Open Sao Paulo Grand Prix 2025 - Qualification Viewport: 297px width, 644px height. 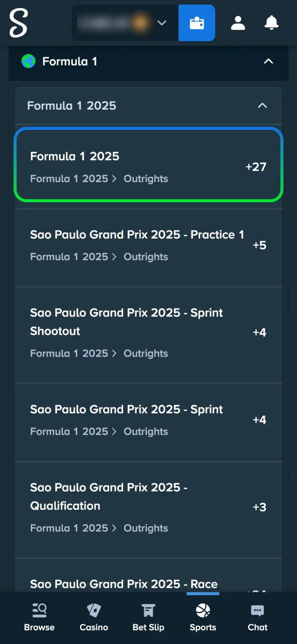(148, 507)
